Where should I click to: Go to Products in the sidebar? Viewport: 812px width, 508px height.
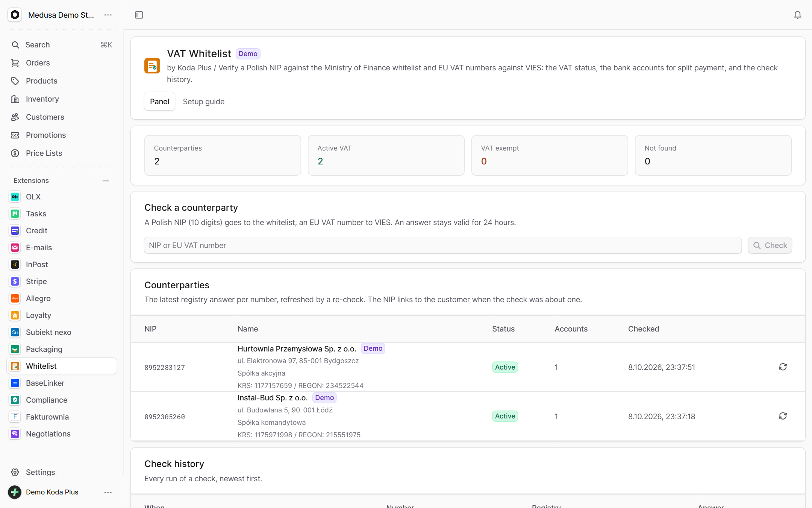62,81
